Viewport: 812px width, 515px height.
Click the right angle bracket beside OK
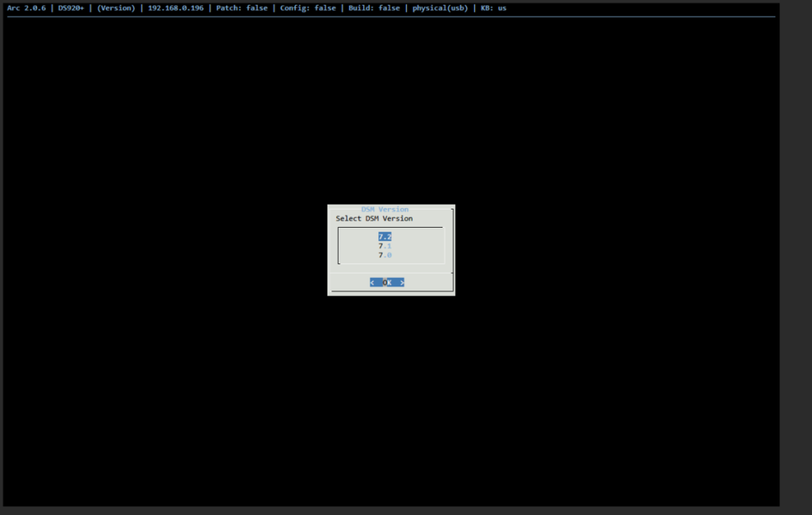402,282
